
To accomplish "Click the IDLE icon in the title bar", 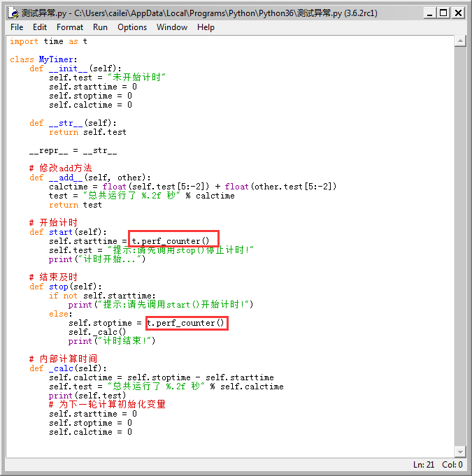I will click(12, 13).
